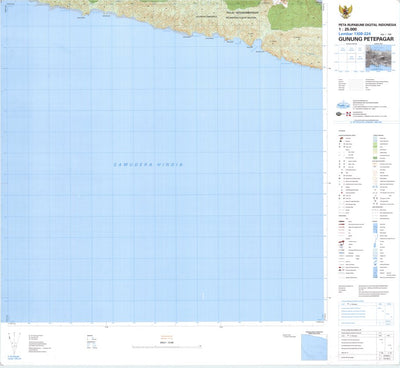This screenshot has height=368, width=400.
Task: Click the blue Lembar sheet number text
Action: coord(354,34)
